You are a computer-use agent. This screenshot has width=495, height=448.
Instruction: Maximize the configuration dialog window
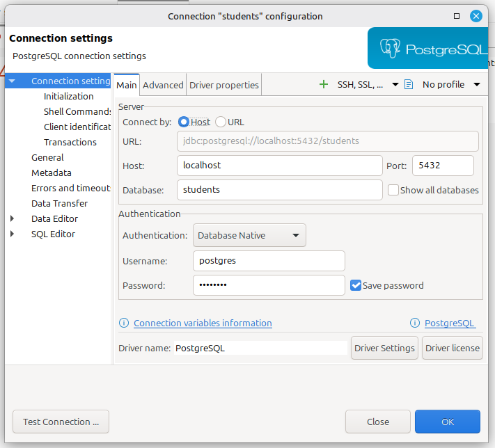[x=457, y=16]
